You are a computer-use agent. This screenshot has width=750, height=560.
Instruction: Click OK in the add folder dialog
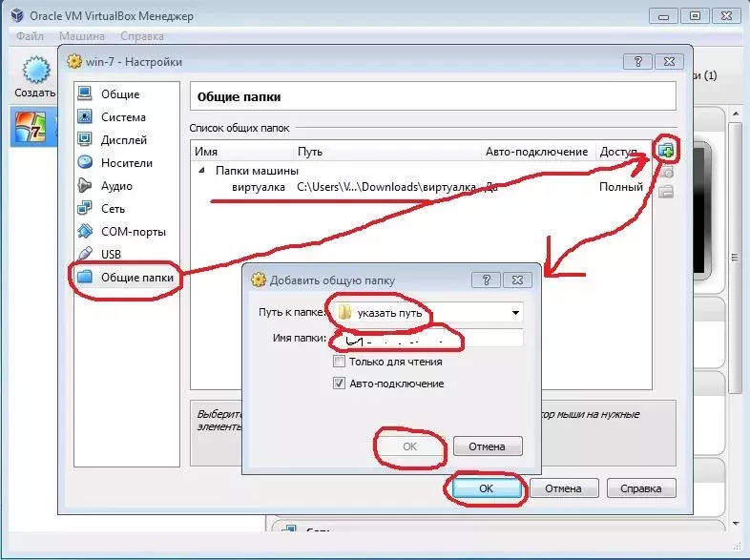coord(410,446)
